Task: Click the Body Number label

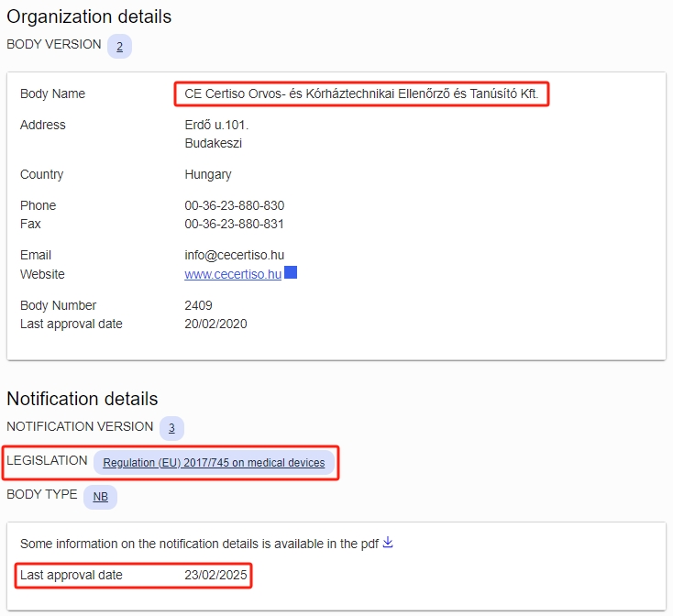Action: coord(59,305)
